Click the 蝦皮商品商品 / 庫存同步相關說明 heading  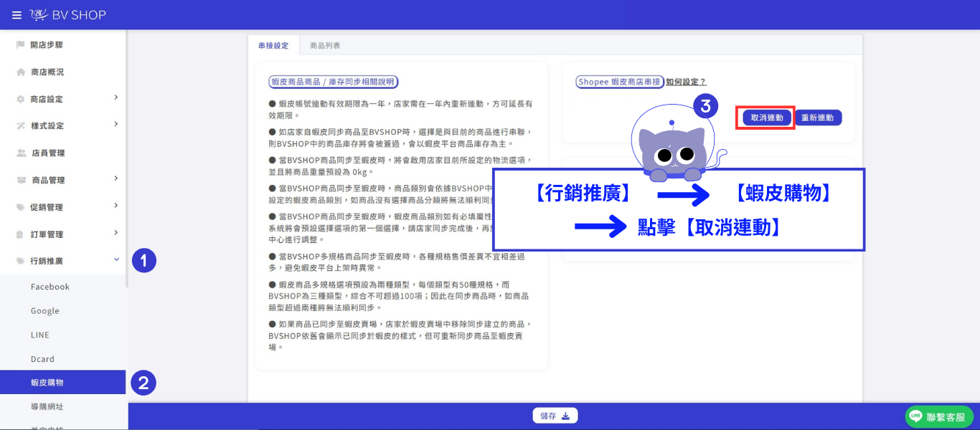coord(333,82)
